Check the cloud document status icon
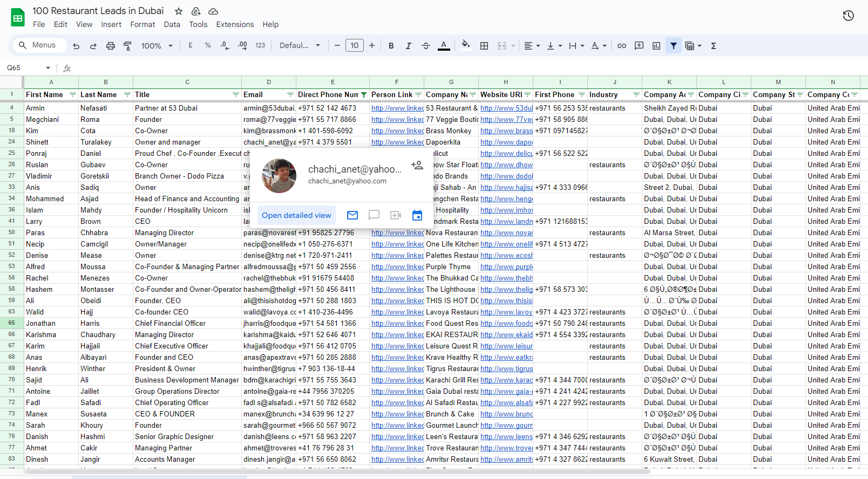 point(213,11)
